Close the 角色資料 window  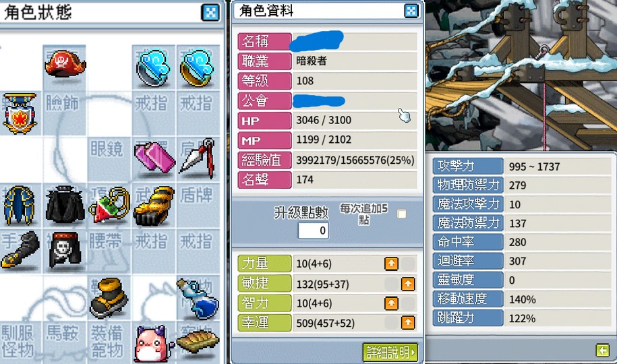tap(411, 11)
